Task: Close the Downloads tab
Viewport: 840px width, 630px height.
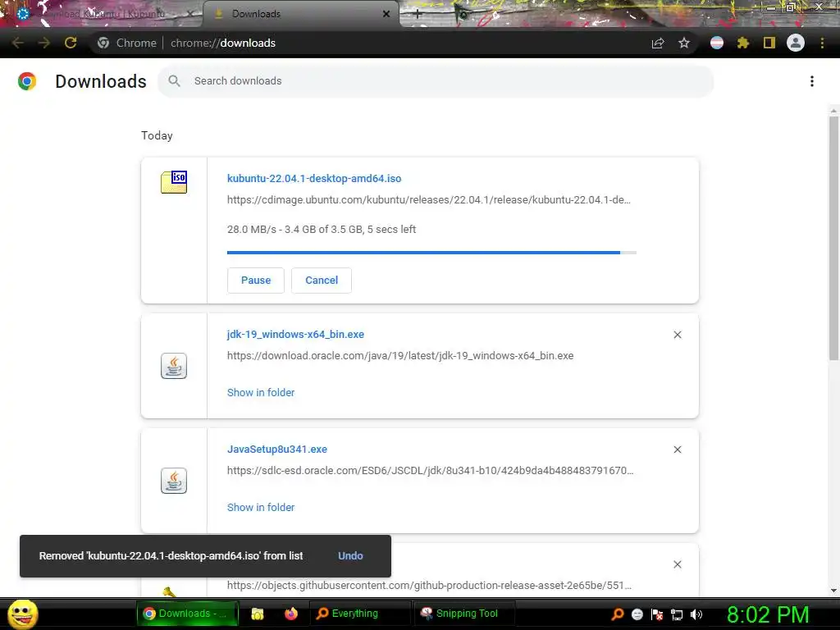Action: 386,14
